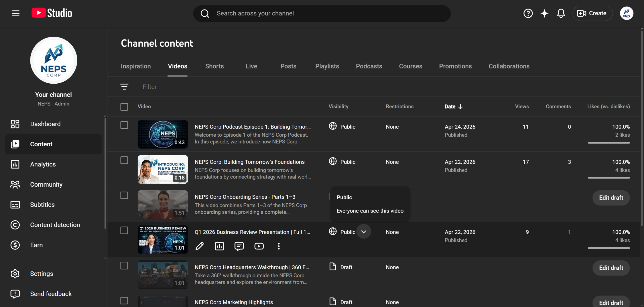This screenshot has width=644, height=307.
Task: Select the Headquarters Walkthrough video checkbox
Action: (124, 265)
